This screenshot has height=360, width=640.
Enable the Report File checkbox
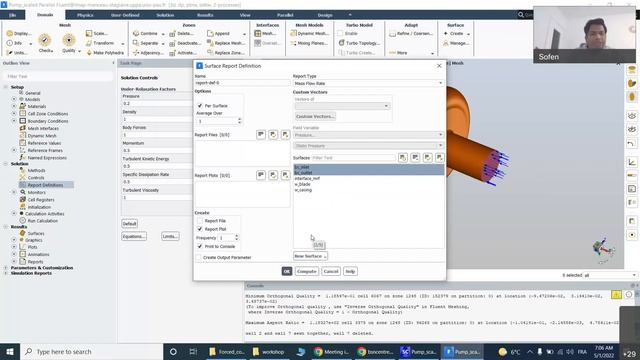[x=200, y=220]
